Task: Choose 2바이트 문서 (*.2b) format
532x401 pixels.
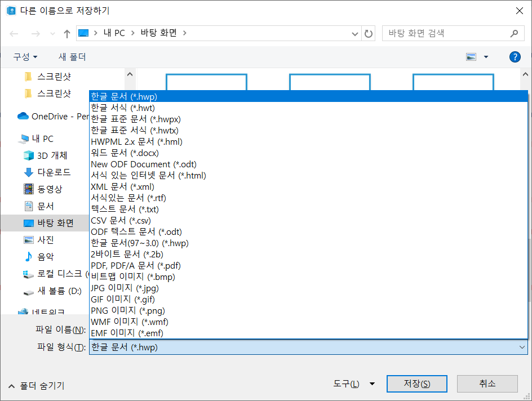Action: 308,254
